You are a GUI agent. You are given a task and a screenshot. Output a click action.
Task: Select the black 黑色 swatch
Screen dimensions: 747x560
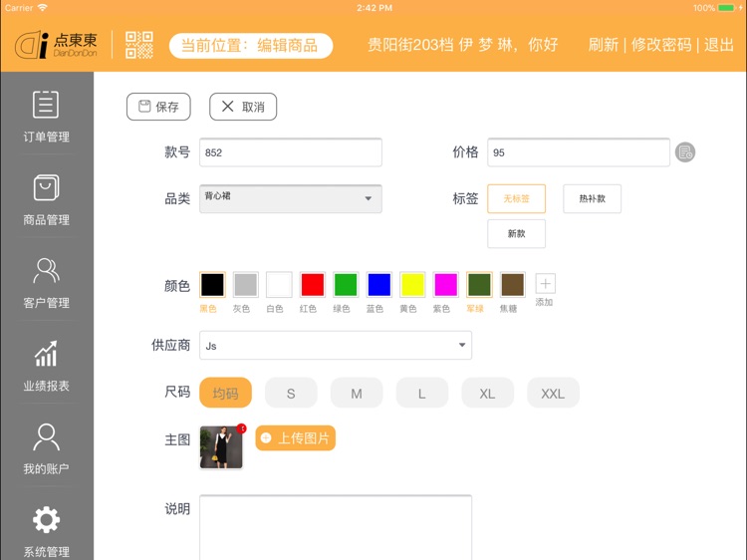pos(212,285)
